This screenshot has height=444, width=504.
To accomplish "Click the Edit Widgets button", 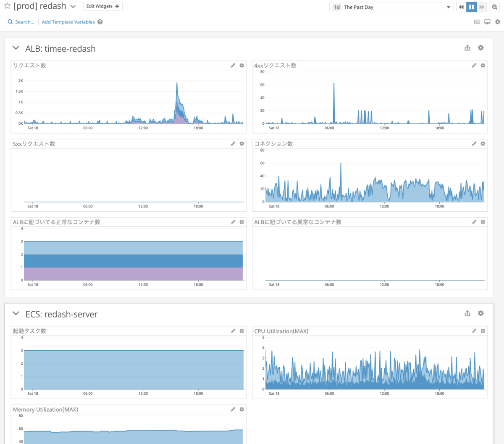I will pos(102,6).
